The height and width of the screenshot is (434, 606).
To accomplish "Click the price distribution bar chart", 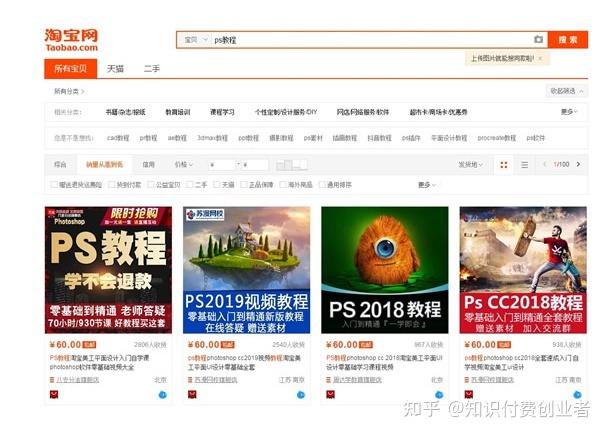I will [292, 165].
